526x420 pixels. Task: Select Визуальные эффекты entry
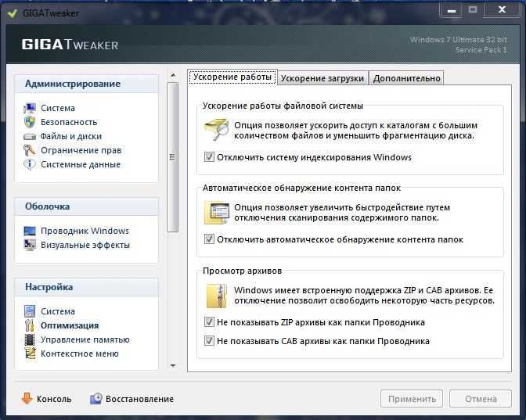click(85, 245)
